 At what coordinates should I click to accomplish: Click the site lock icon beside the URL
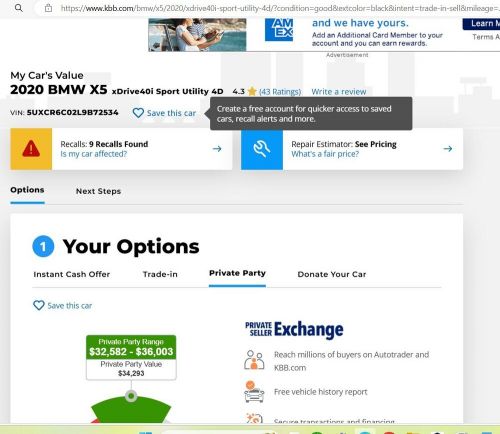coord(48,8)
